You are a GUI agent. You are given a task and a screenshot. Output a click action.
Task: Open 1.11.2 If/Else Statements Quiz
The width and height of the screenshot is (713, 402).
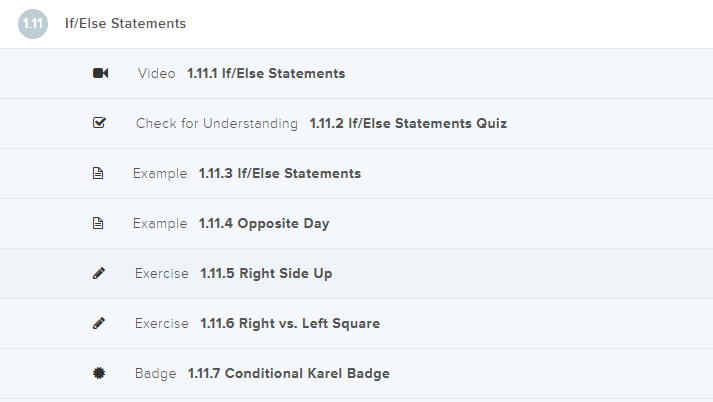(408, 124)
